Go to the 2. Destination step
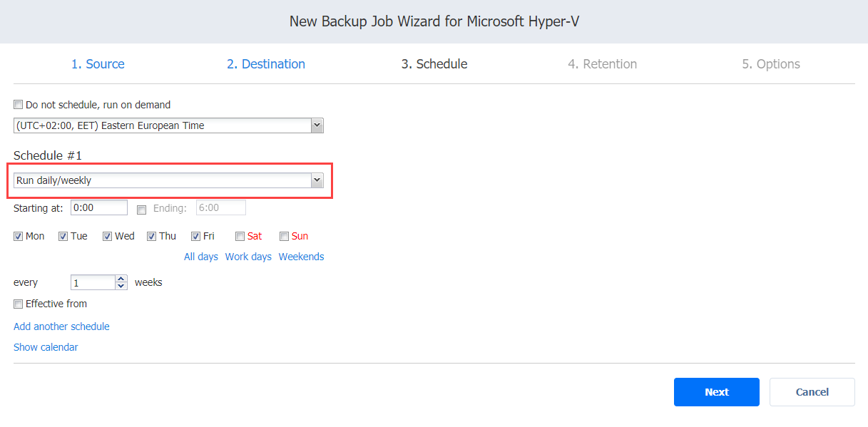The width and height of the screenshot is (868, 427). (266, 64)
